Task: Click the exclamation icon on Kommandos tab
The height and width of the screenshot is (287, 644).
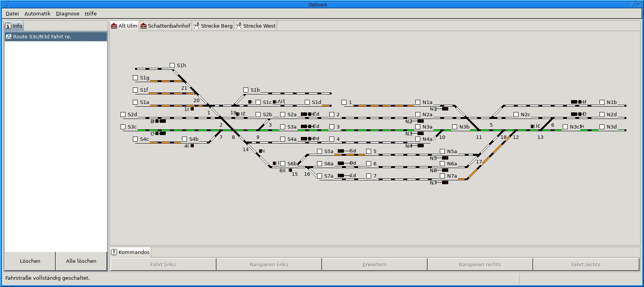Action: [114, 252]
